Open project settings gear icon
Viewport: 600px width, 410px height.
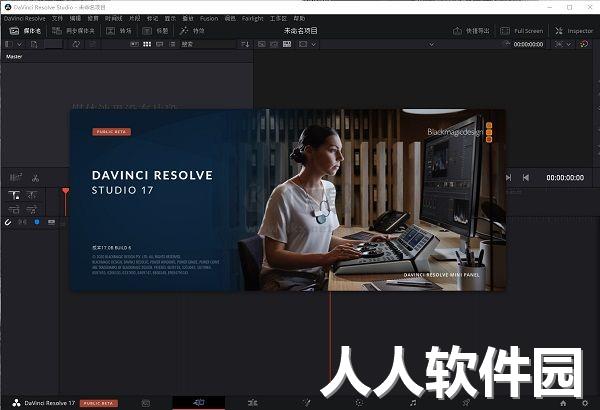(585, 403)
